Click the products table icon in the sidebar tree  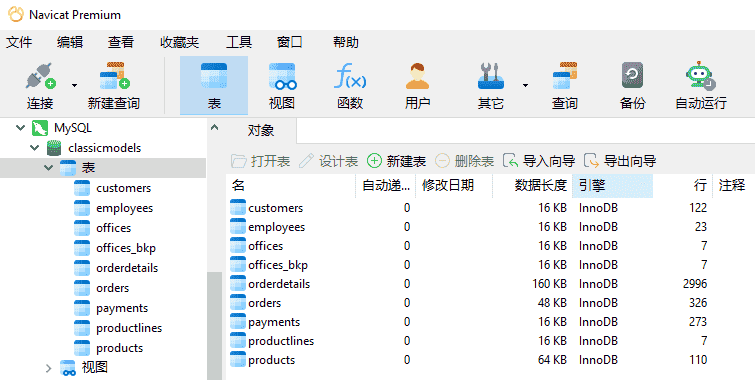tap(82, 348)
